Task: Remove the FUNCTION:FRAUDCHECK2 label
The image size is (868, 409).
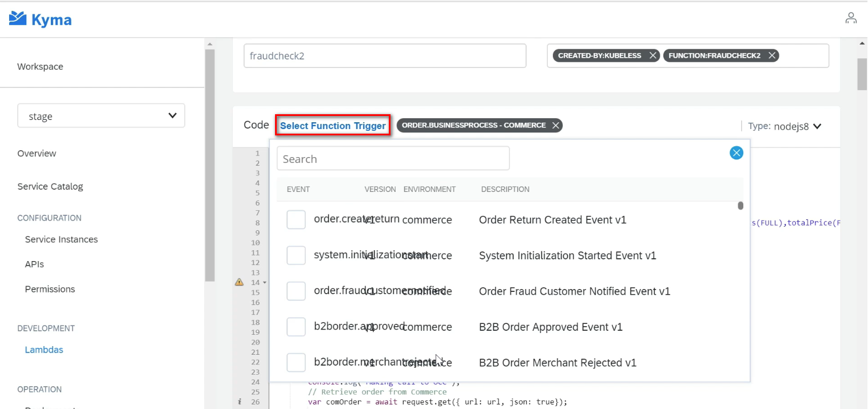Action: coord(771,55)
